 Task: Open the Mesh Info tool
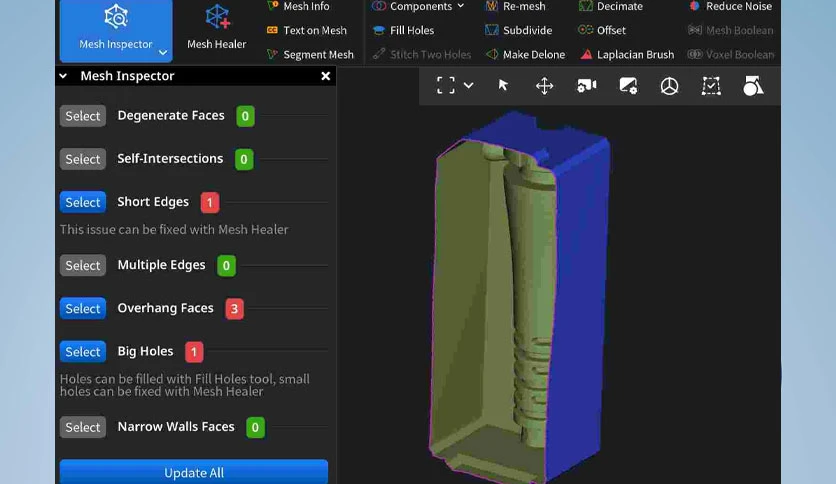click(x=299, y=6)
